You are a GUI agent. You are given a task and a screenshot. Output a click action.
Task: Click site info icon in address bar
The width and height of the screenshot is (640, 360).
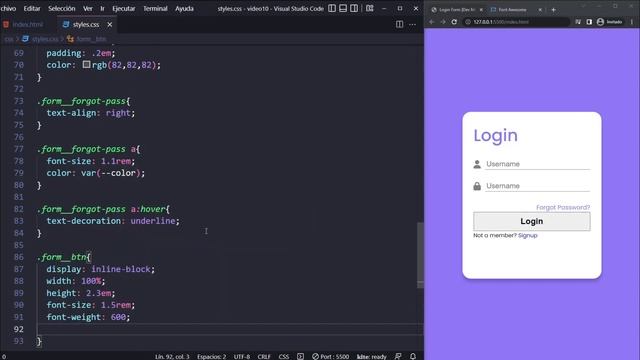(x=468, y=22)
